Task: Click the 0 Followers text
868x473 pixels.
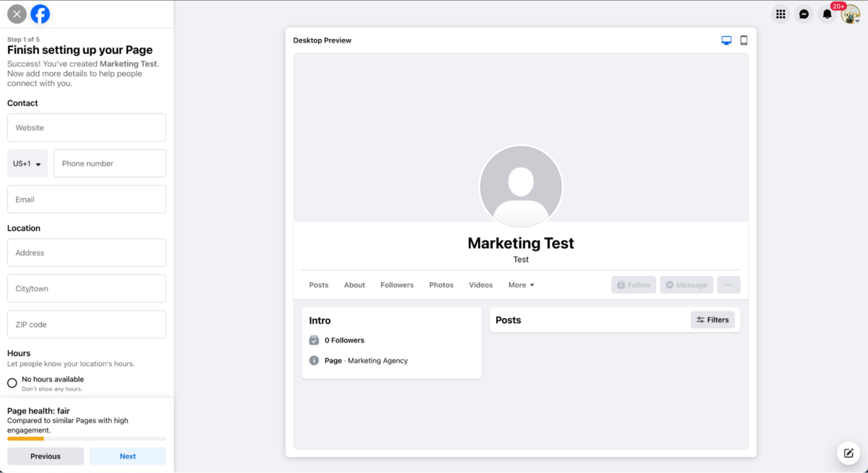Action: [344, 340]
